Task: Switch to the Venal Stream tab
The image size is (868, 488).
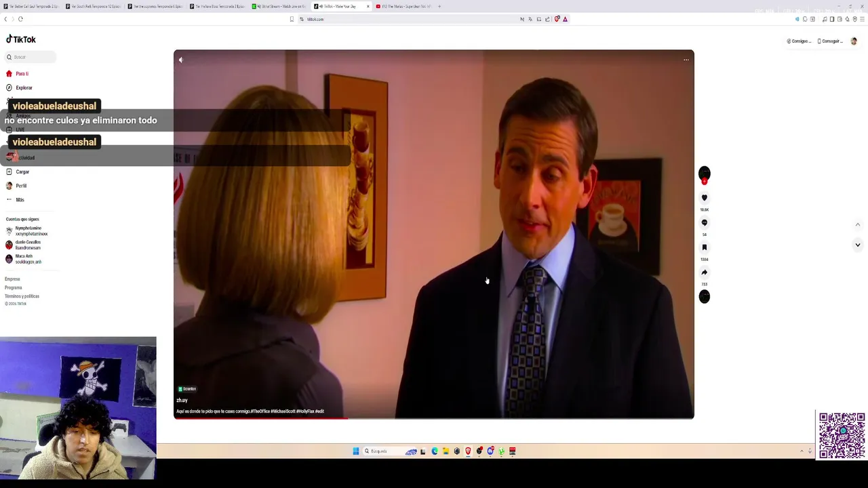Action: [278, 6]
